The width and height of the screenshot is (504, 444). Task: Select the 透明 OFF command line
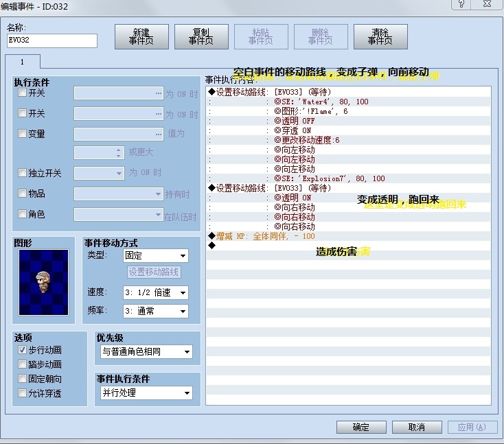348,121
